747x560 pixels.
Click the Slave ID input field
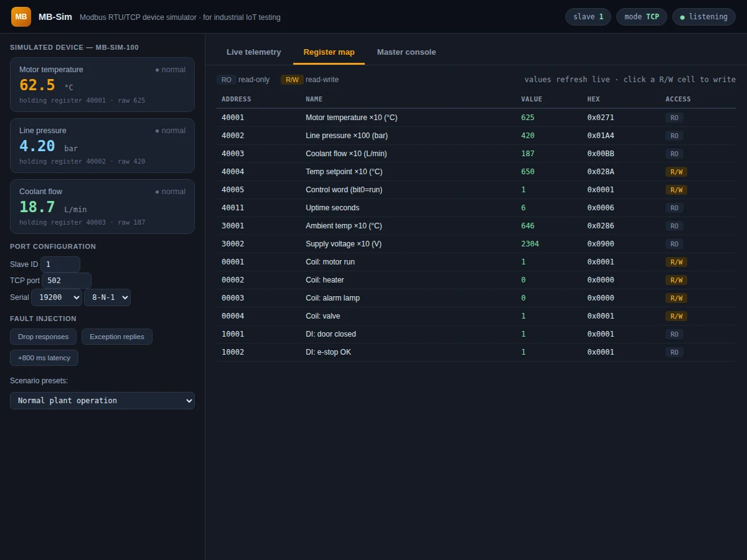click(60, 264)
